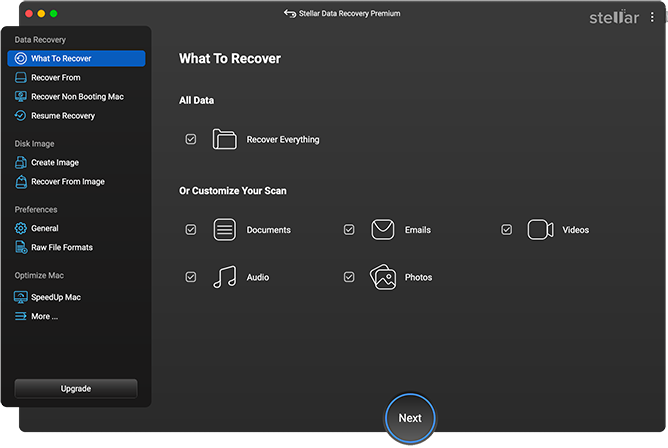This screenshot has height=448, width=668.
Task: Open Recover Non Booting Mac
Action: coord(76,96)
